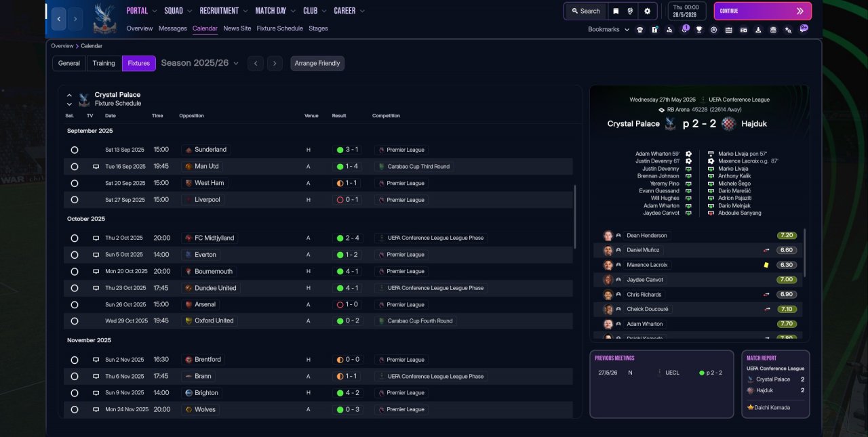This screenshot has width=868, height=437.
Task: Go back with the left arrow navigation
Action: pyautogui.click(x=59, y=19)
